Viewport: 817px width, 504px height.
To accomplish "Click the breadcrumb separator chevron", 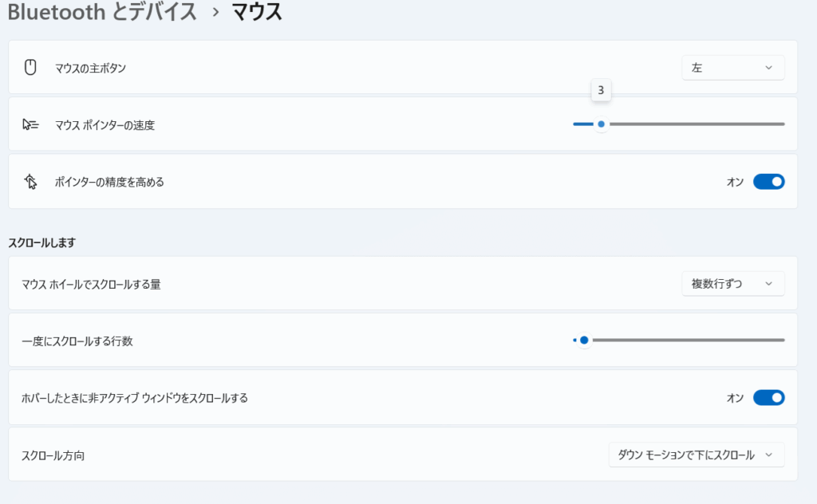I will pos(215,13).
